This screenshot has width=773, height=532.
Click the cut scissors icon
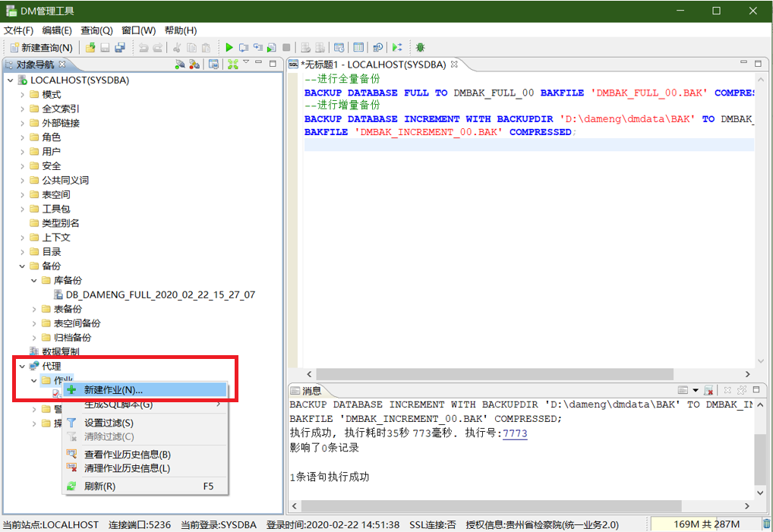pyautogui.click(x=177, y=47)
